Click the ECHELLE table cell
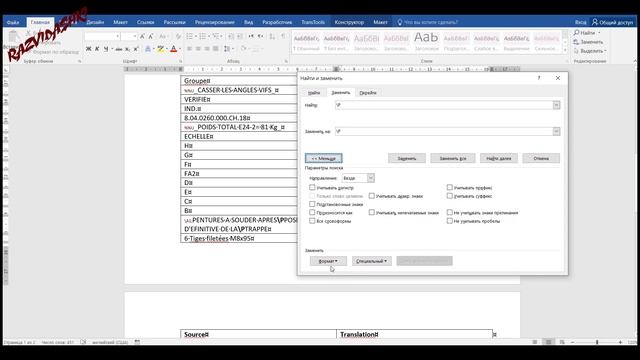The height and width of the screenshot is (360, 640). [239, 136]
